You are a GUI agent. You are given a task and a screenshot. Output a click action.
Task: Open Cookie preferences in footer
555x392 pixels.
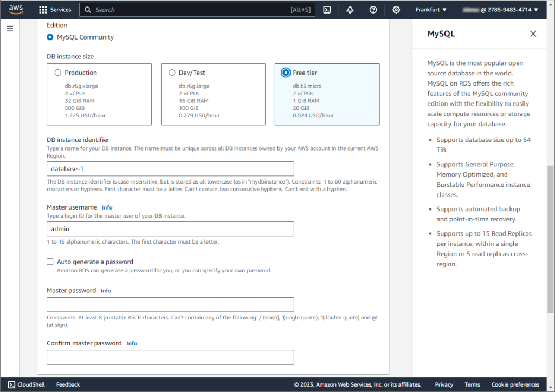515,384
